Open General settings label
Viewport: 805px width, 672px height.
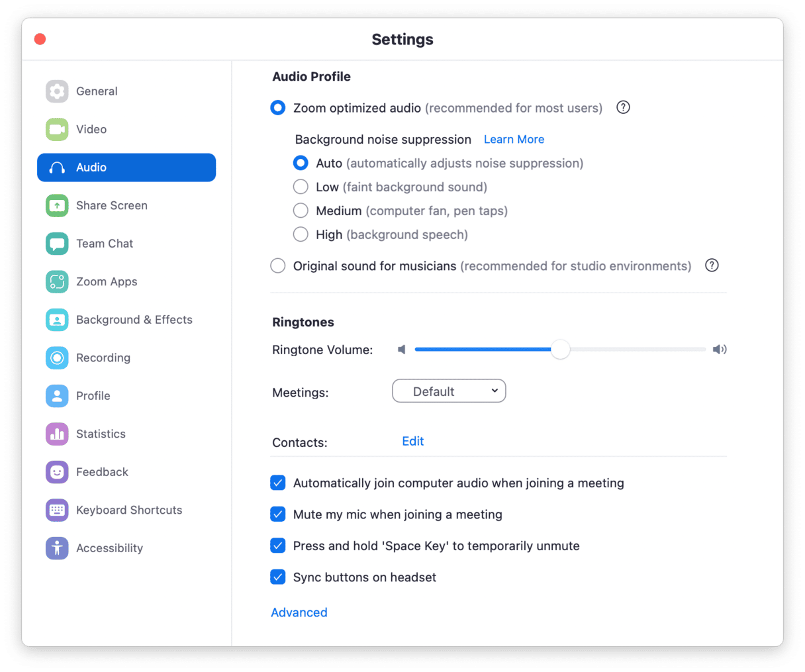97,91
